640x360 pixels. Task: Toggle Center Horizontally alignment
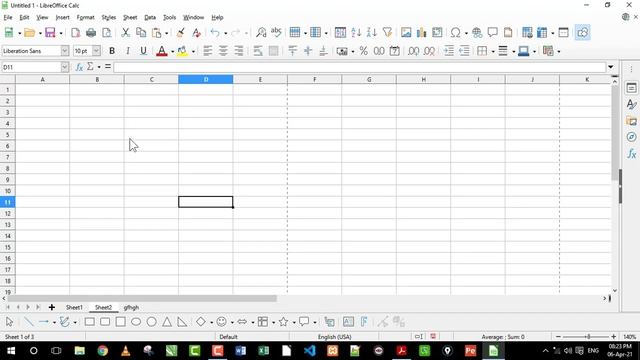pyautogui.click(x=223, y=51)
